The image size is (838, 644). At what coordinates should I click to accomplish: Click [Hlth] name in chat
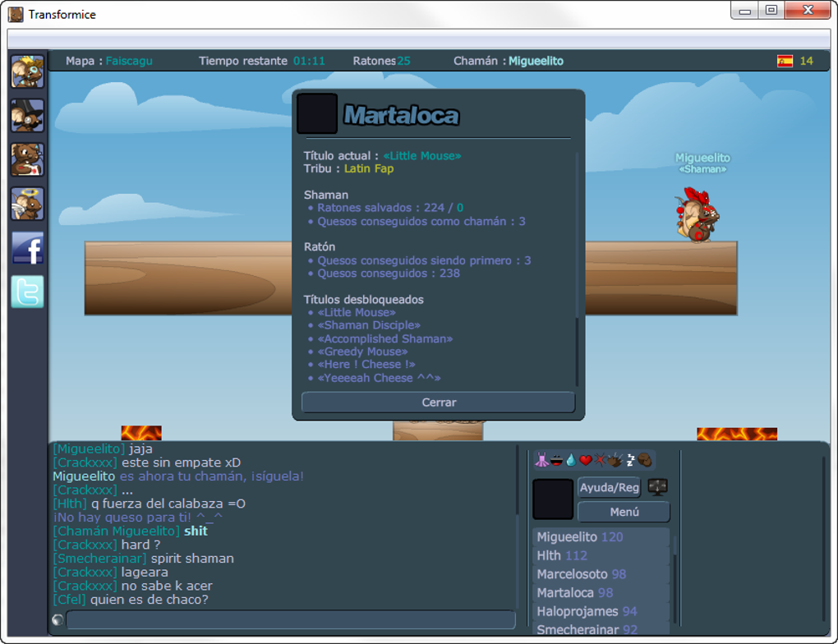coord(70,504)
